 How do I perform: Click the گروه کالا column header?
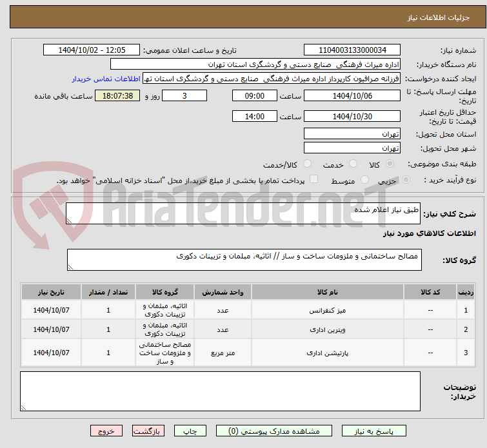(164, 292)
